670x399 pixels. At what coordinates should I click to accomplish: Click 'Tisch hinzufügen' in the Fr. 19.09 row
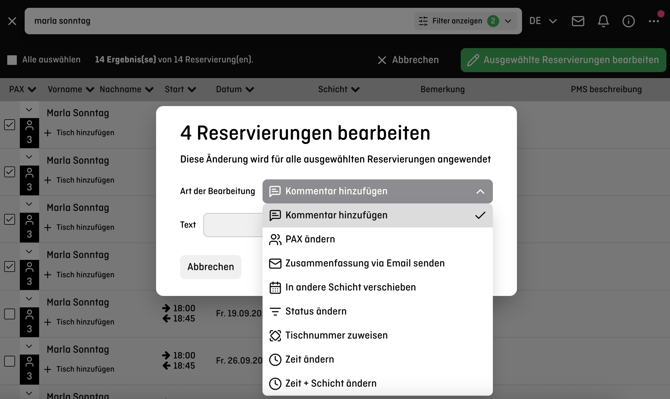click(79, 322)
